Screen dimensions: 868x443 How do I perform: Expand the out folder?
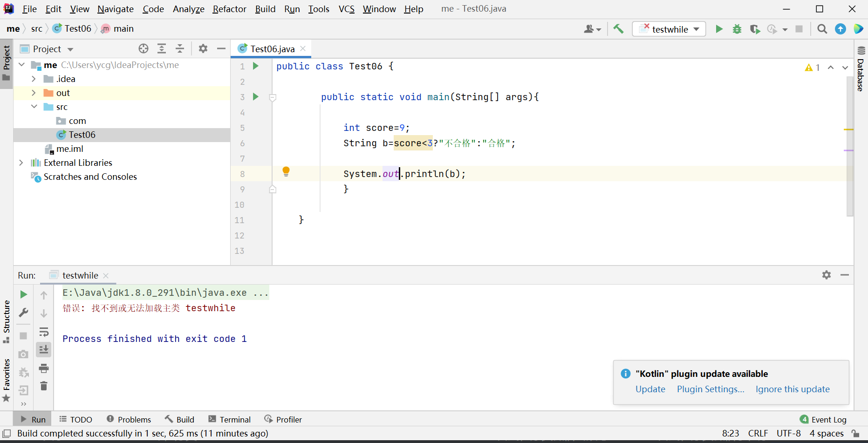pos(34,93)
